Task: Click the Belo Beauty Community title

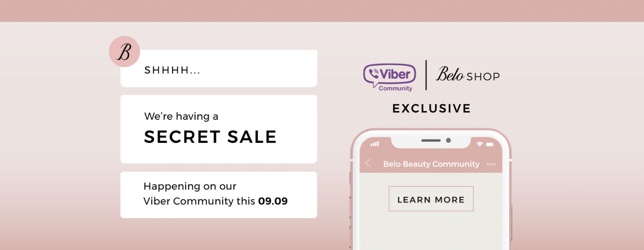Action: click(431, 164)
